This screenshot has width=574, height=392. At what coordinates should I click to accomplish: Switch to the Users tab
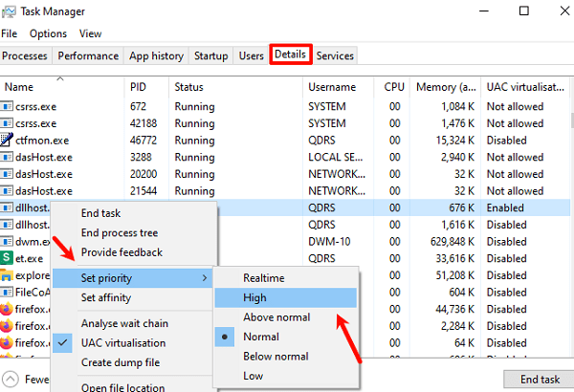(x=252, y=56)
